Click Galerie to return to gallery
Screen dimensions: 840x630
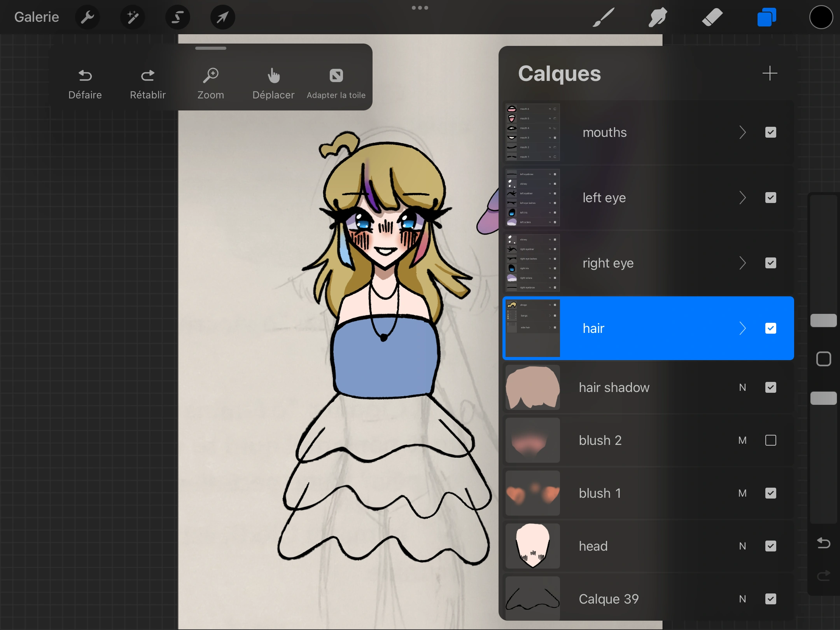pos(36,17)
